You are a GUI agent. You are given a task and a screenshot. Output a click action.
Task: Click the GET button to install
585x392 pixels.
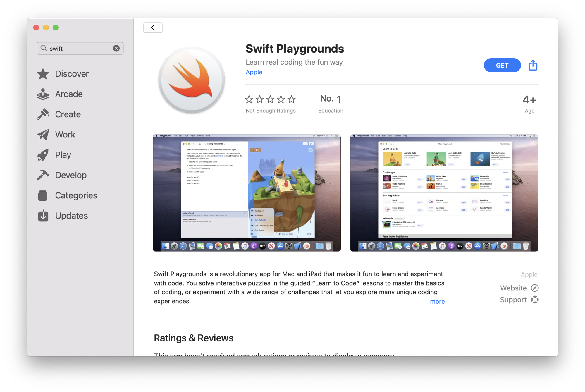point(502,65)
